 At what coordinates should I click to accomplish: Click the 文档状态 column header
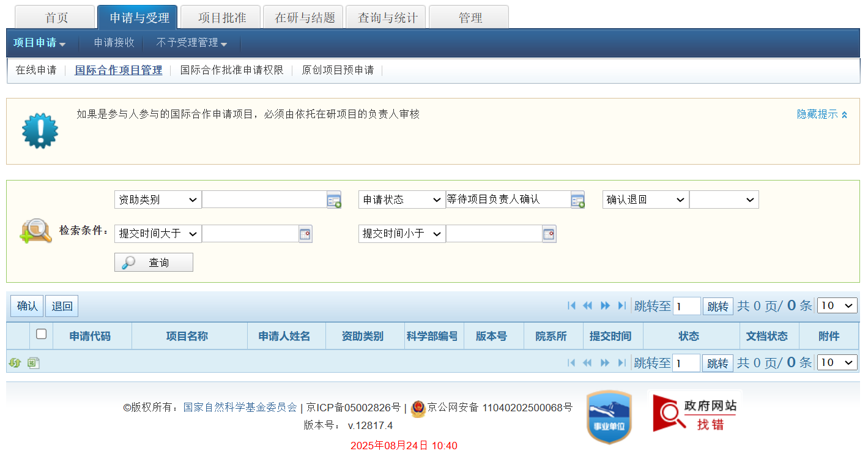(770, 336)
